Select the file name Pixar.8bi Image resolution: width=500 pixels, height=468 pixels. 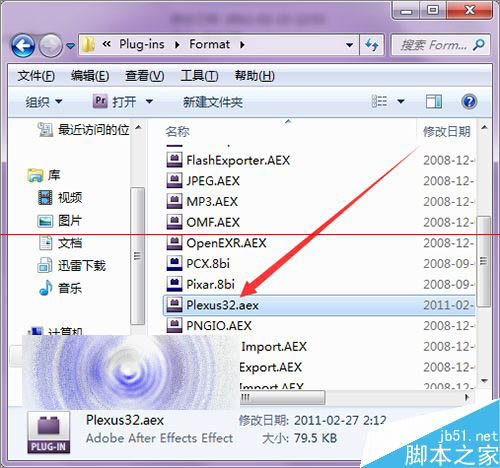pyautogui.click(x=210, y=284)
